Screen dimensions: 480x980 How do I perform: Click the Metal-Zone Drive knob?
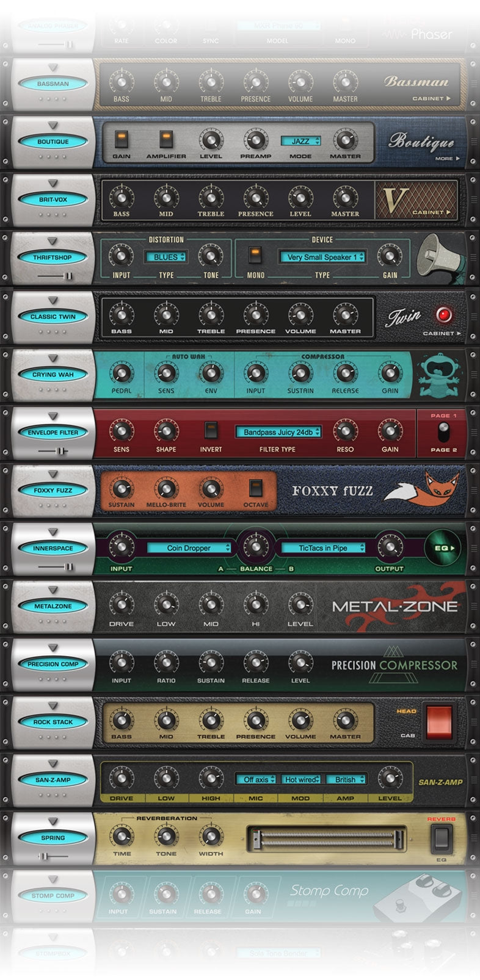coord(122,605)
